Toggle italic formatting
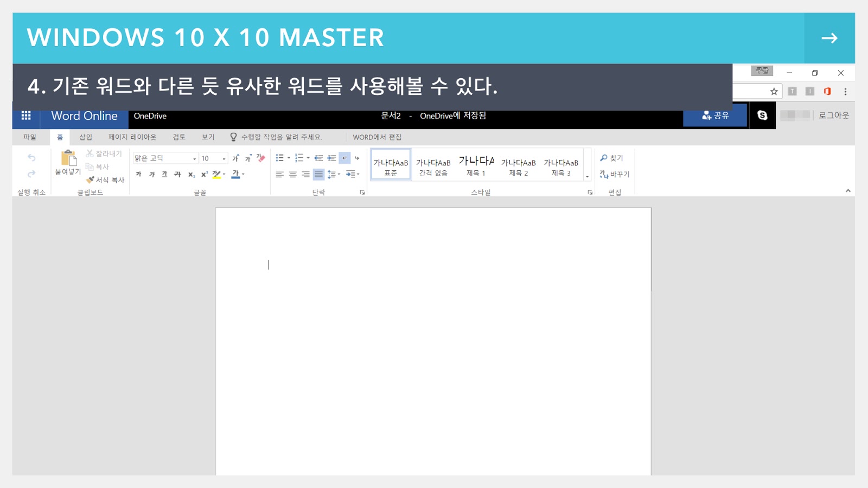The image size is (868, 488). [151, 175]
